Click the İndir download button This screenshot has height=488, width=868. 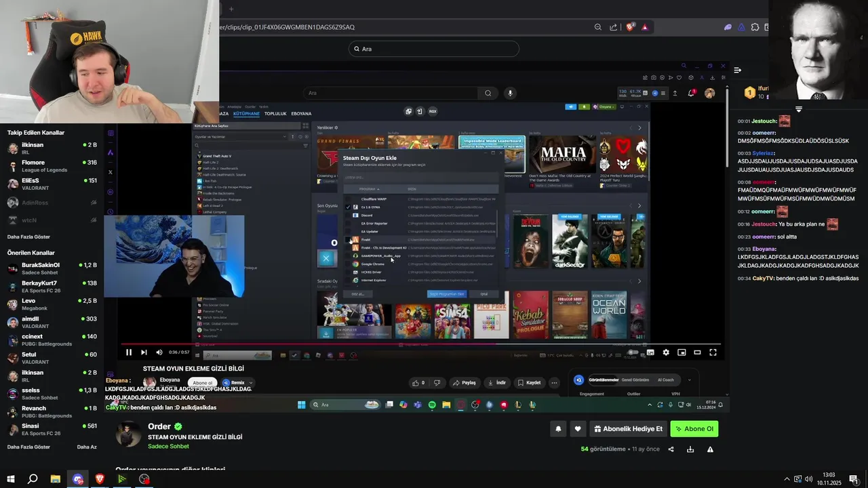tap(496, 383)
